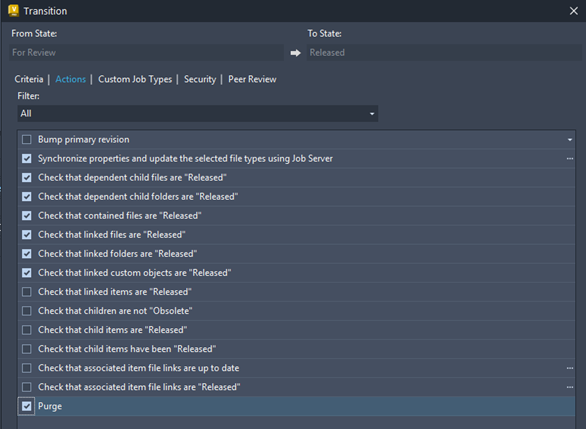Click the arrow icon between state fields
The image size is (586, 429).
pyautogui.click(x=296, y=53)
